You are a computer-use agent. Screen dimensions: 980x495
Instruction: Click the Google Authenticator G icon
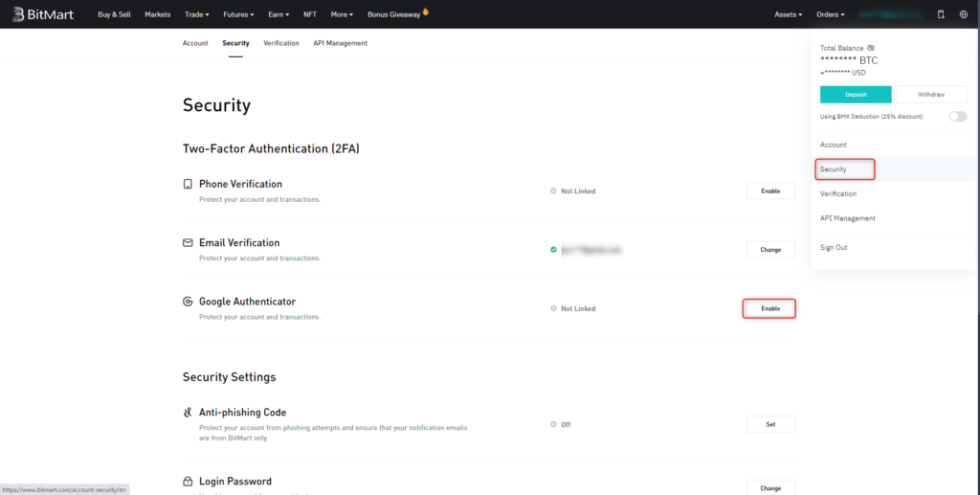(x=188, y=302)
